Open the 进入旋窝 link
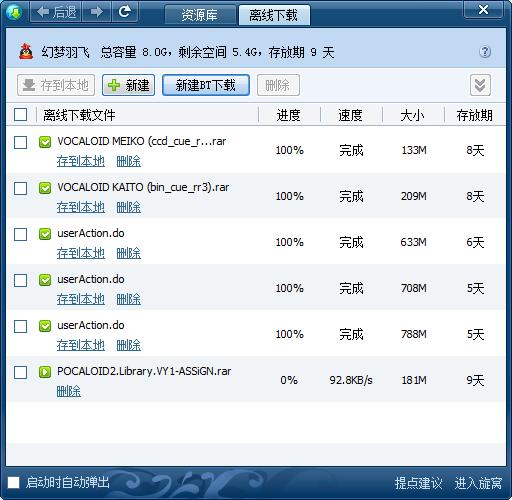512x500 pixels. point(478,483)
